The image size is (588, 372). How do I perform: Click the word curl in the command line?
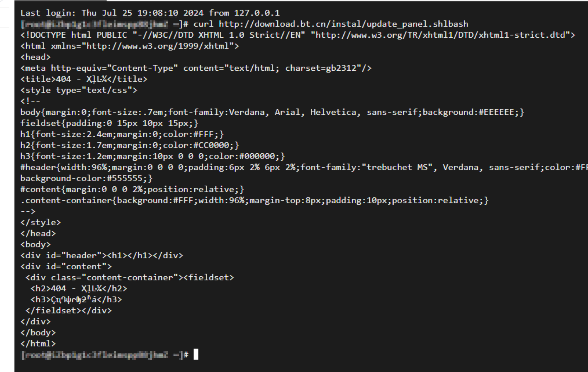(x=203, y=24)
